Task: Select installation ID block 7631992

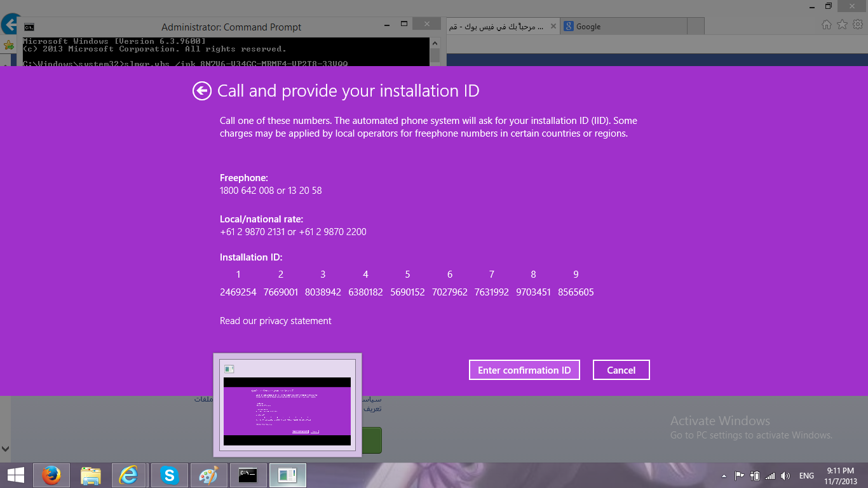Action: click(491, 292)
